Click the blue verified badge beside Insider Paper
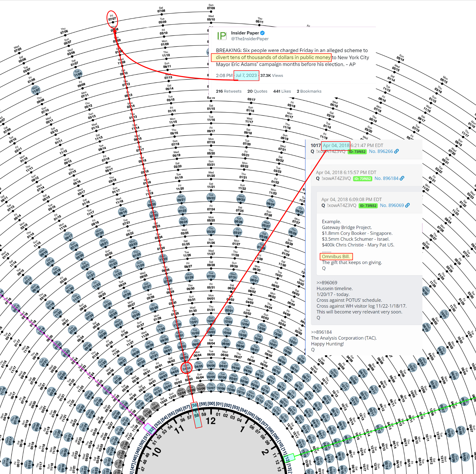Image resolution: width=476 pixels, height=474 pixels. point(263,33)
